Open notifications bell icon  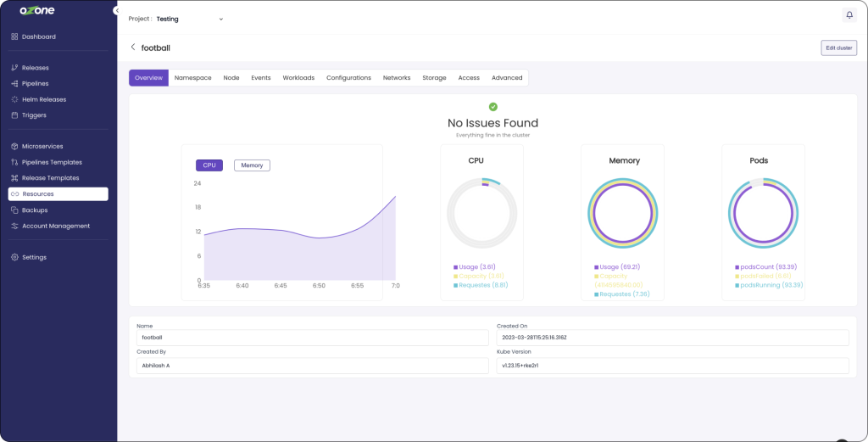click(x=849, y=15)
